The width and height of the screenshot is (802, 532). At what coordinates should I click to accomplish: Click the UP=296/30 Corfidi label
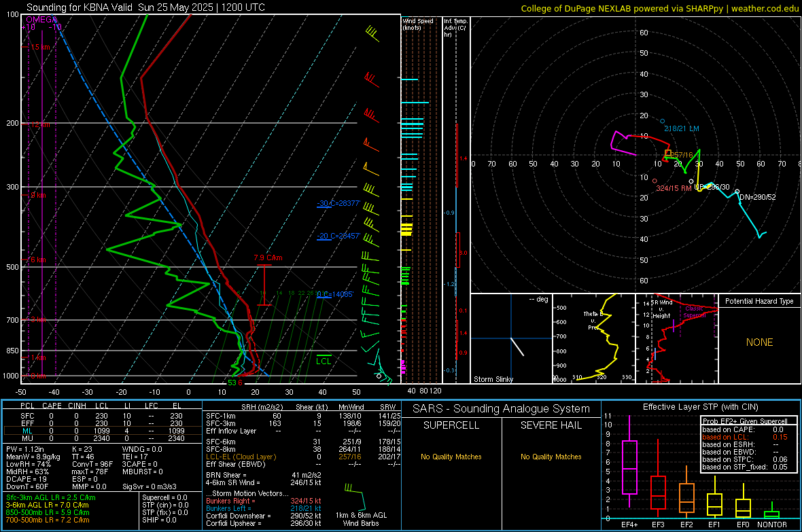tap(712, 188)
